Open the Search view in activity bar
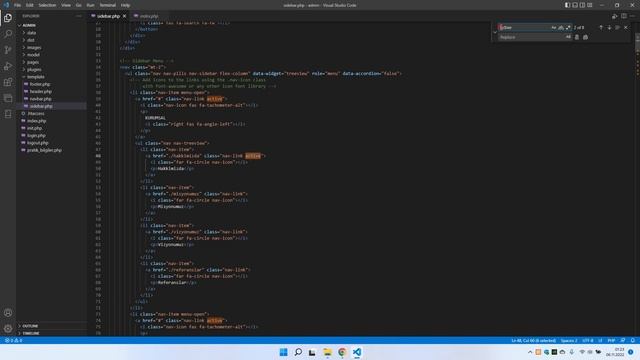This screenshot has height=360, width=640. coord(8,33)
